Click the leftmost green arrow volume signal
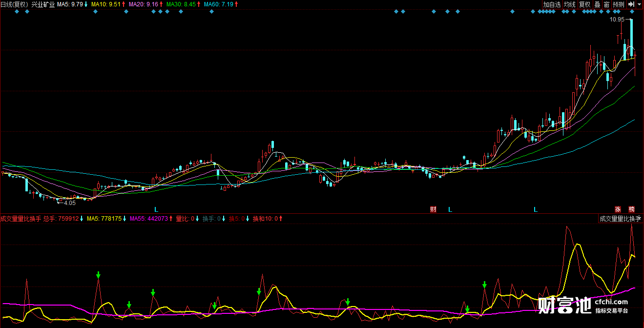This screenshot has height=328, width=644. tap(98, 275)
